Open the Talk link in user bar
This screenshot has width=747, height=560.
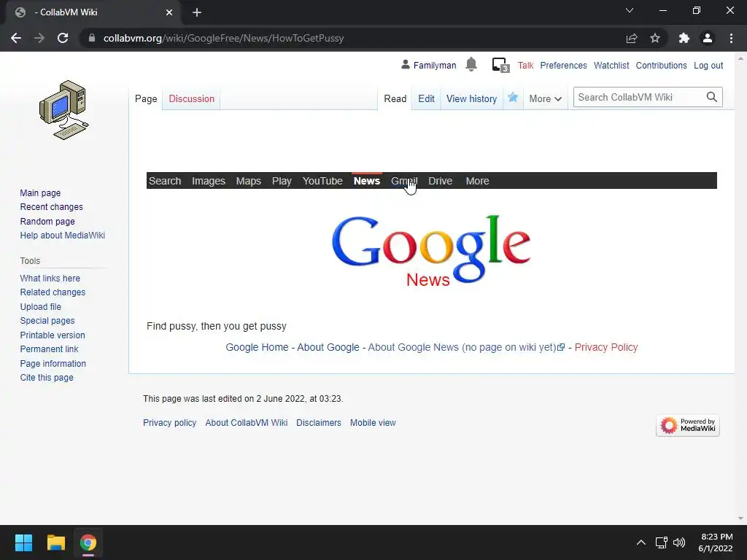[525, 65]
